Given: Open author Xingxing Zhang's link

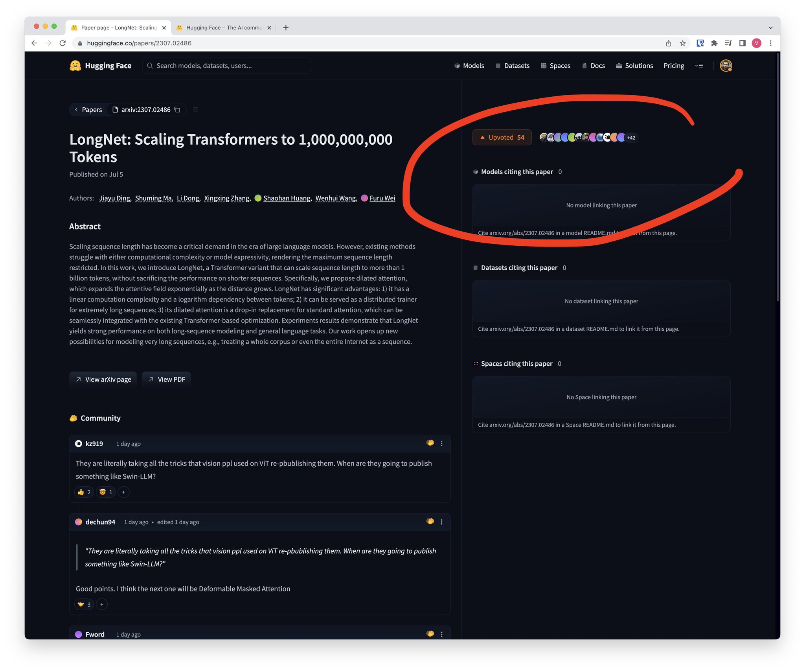Looking at the screenshot, I should [x=227, y=198].
